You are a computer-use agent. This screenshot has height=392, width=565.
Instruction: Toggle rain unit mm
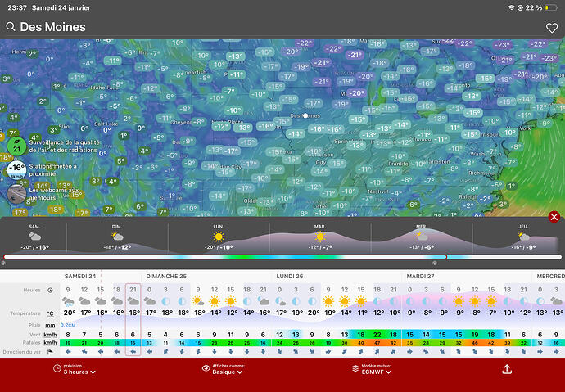[x=50, y=324]
